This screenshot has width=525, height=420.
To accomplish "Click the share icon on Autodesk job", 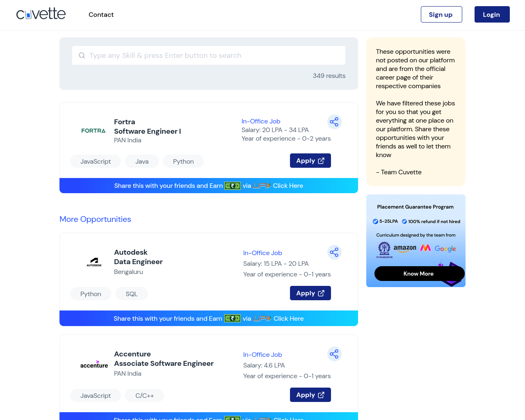I will 334,252.
